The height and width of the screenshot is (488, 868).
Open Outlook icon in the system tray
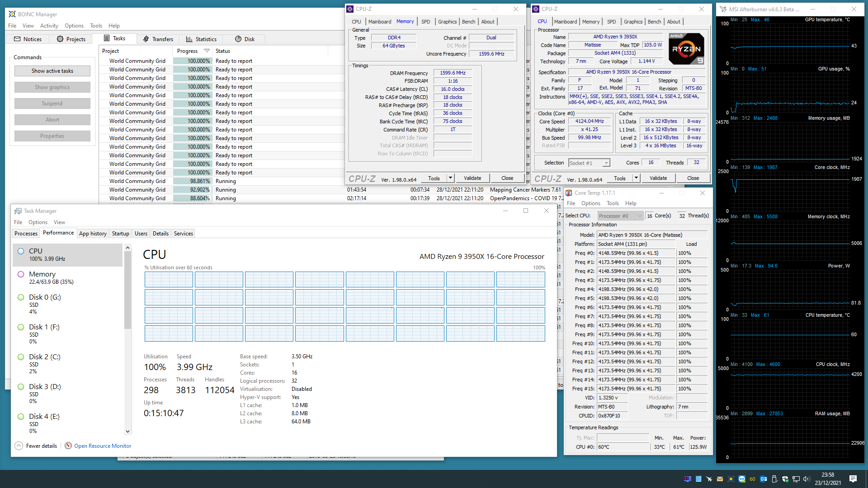[764, 479]
